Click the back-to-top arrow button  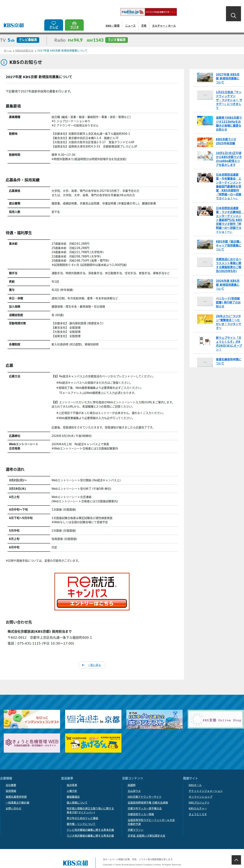[237, 860]
